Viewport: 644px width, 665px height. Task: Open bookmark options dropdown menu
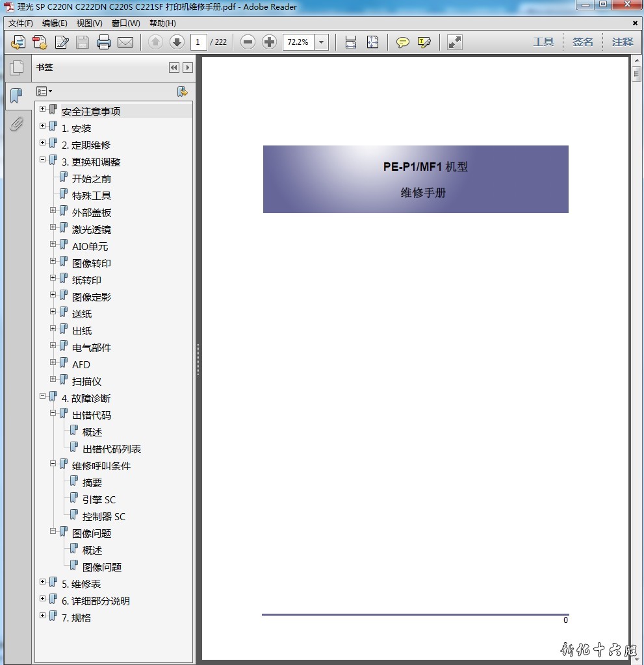pos(44,92)
